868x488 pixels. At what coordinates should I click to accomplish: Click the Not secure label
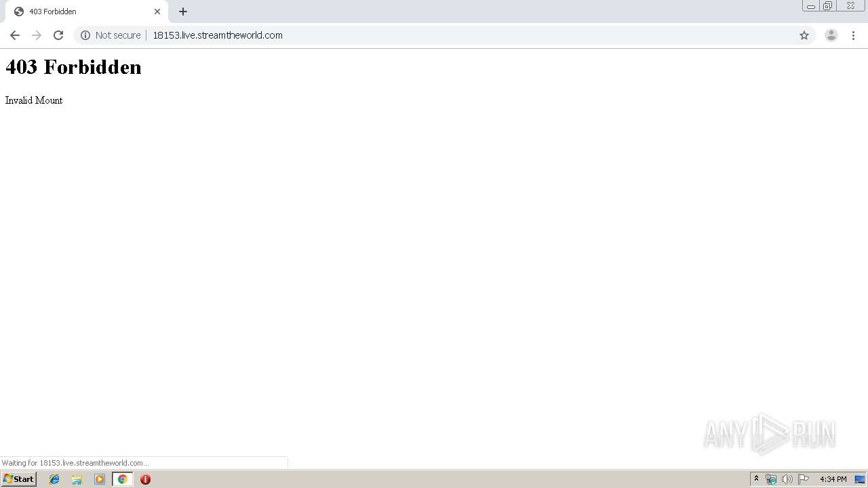pos(118,35)
